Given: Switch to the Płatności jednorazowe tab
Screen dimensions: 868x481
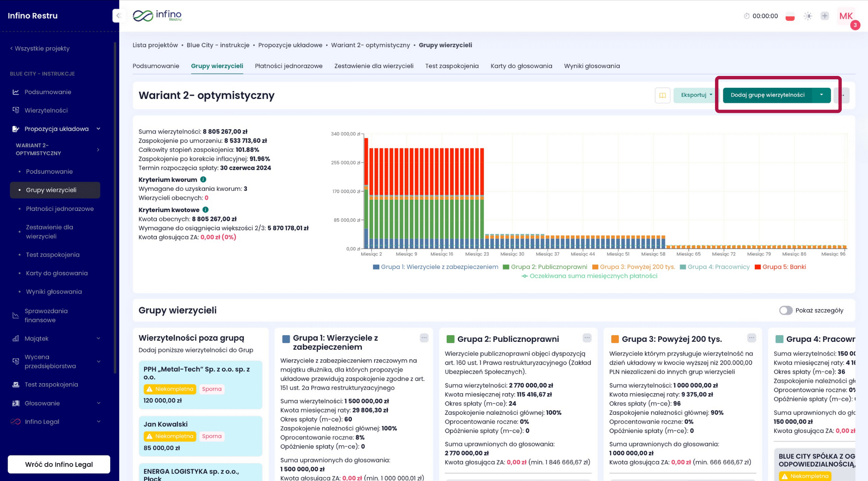Looking at the screenshot, I should pyautogui.click(x=289, y=66).
